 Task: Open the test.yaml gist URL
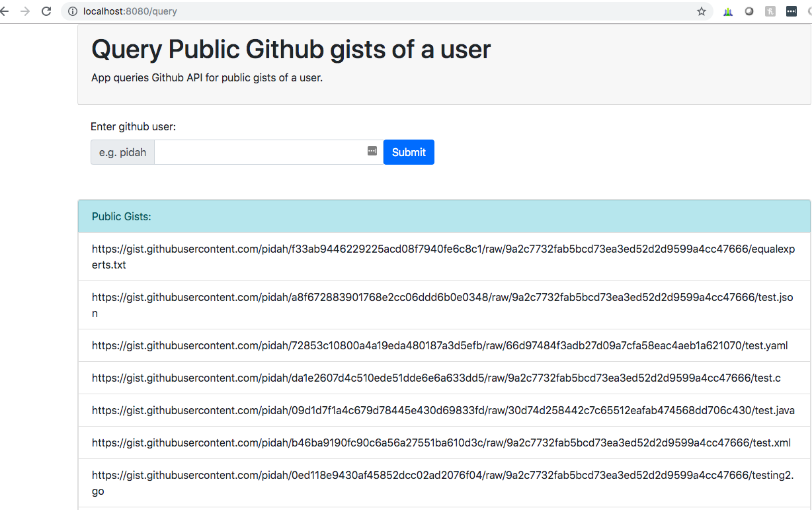tap(440, 345)
